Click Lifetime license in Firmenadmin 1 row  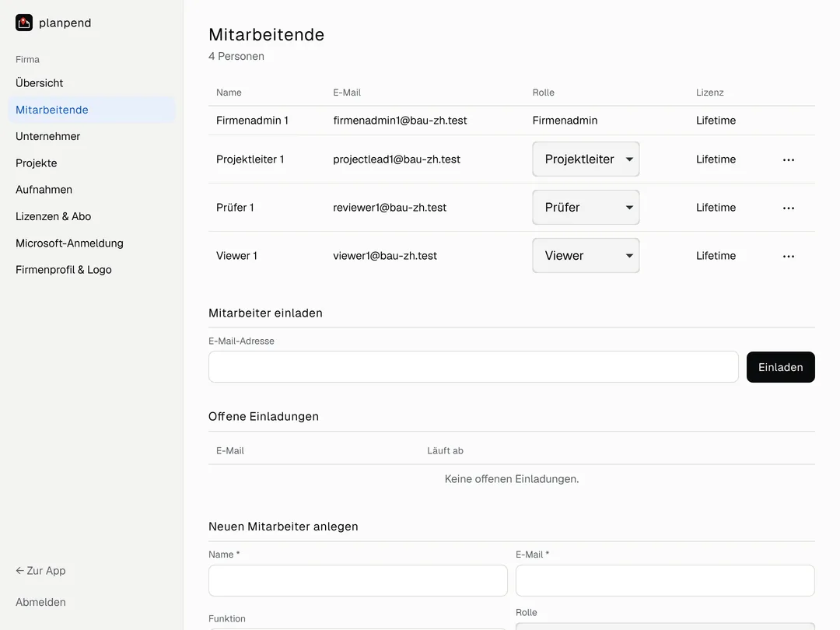(x=716, y=121)
